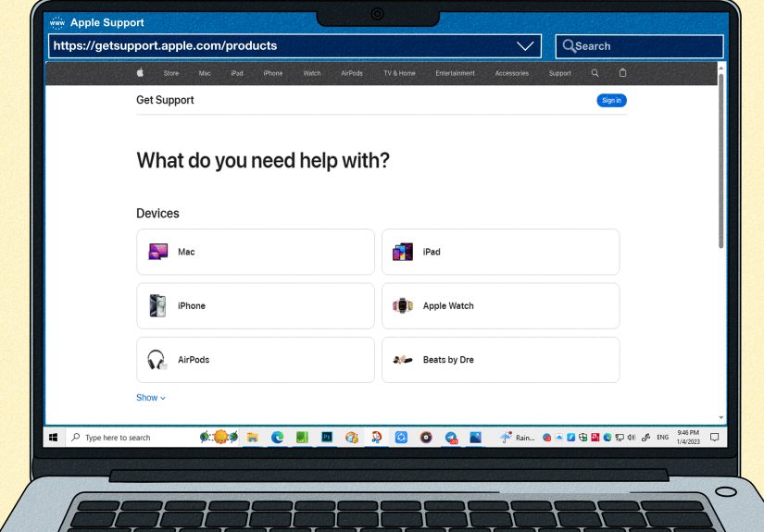Click the browser URL address field
Viewport: 764px width, 532px height.
click(x=294, y=46)
